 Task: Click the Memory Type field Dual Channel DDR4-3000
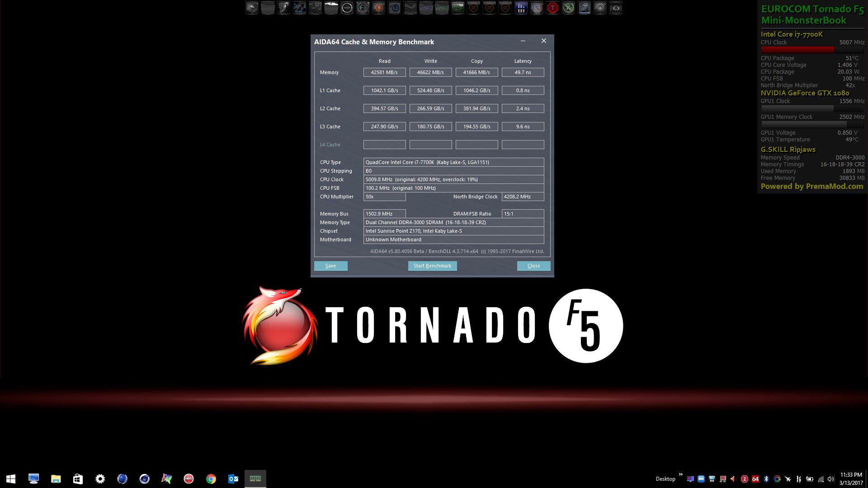pos(453,222)
